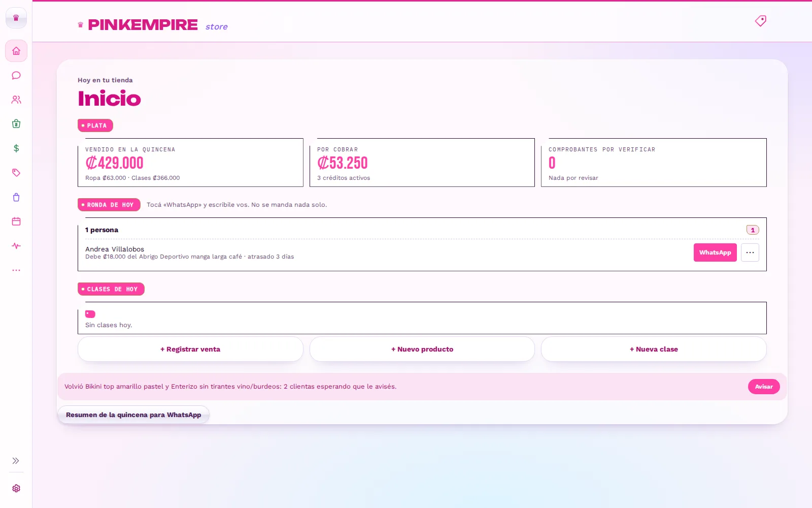Expand the sidebar with double chevron
This screenshot has height=508, width=812.
(16, 461)
